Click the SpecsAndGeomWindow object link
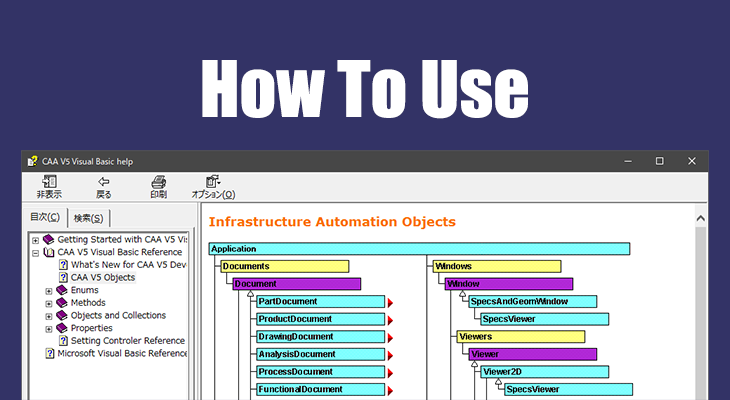This screenshot has height=400, width=730. click(532, 302)
